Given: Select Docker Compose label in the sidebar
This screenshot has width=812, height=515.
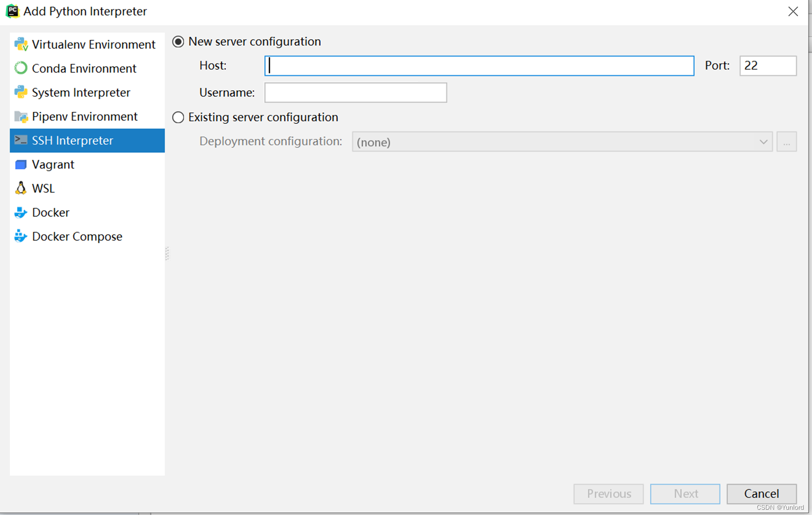Looking at the screenshot, I should [77, 236].
